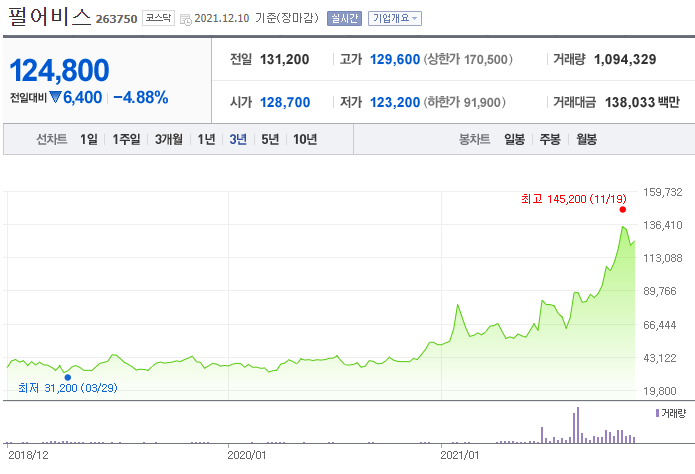Click the 펄어비스 stock name heading

coord(49,17)
